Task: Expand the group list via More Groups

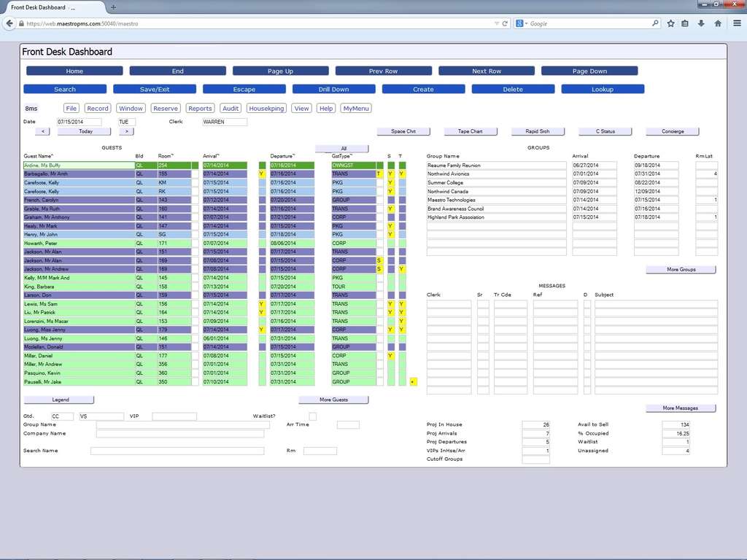Action: click(x=680, y=269)
